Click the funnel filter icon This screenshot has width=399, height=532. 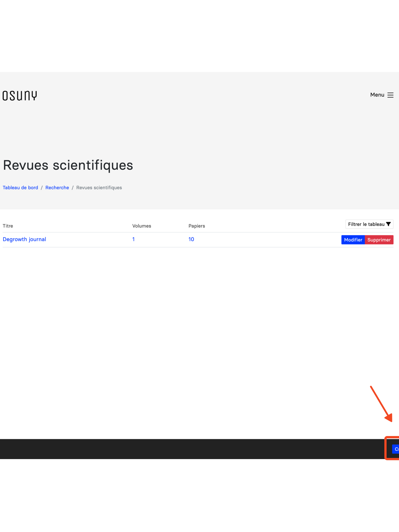click(388, 224)
